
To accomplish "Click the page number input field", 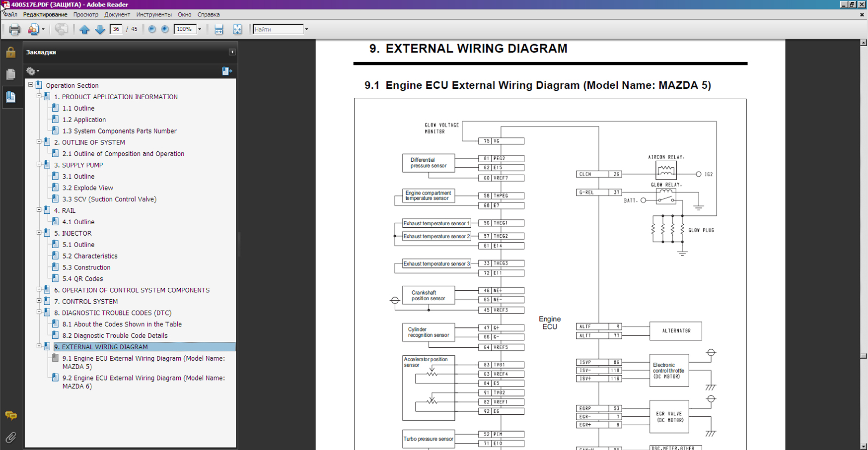I will (116, 29).
